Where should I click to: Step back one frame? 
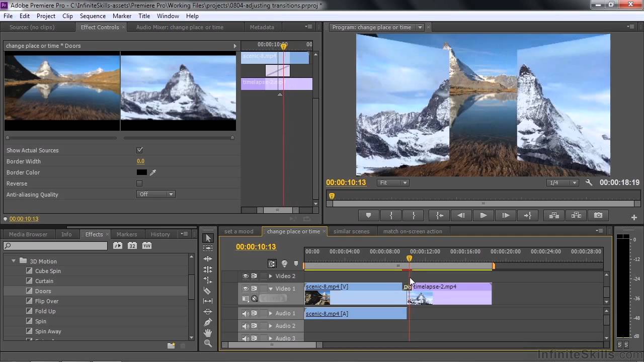[x=461, y=215]
